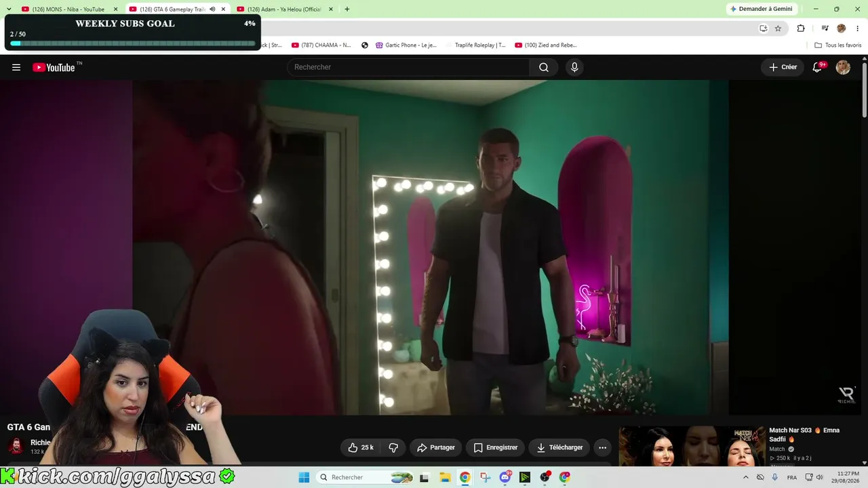This screenshot has width=868, height=488.
Task: Open the Match Nar S03 Emna Sadfii title
Action: coord(804,434)
